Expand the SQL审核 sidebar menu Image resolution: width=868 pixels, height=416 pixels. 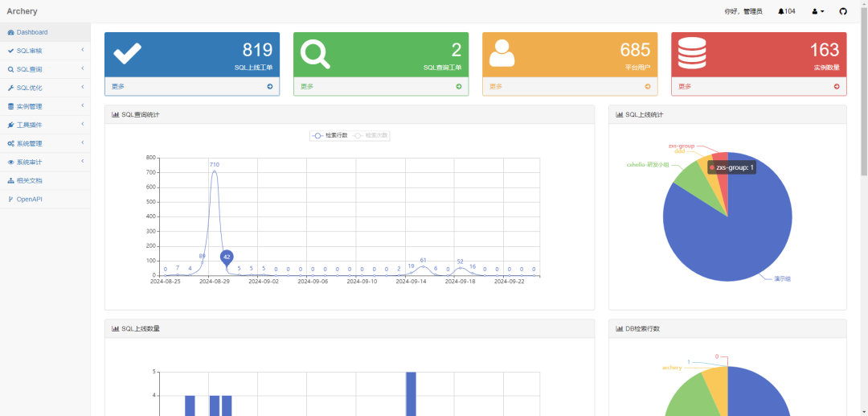tap(44, 51)
